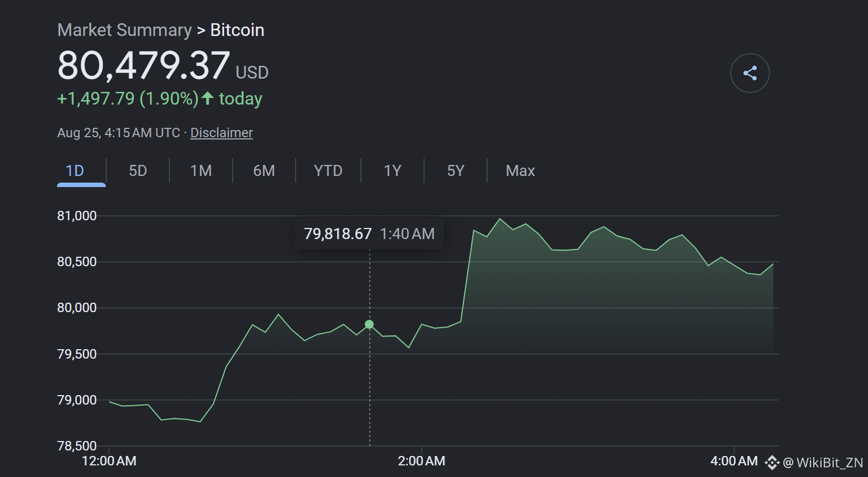
Task: Click the 79,000 y-axis label
Action: [x=77, y=400]
